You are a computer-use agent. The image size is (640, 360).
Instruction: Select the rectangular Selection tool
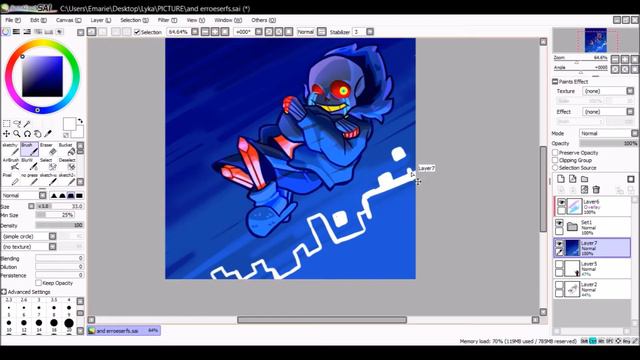pos(7,123)
